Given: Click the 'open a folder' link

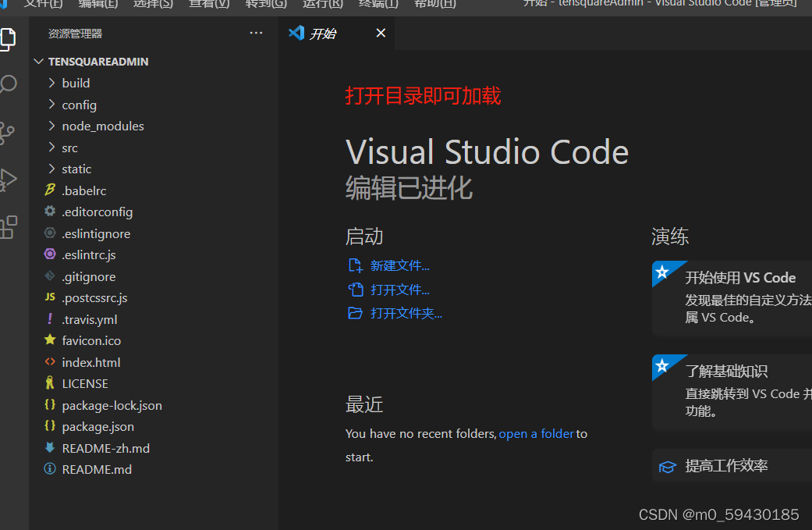Looking at the screenshot, I should 536,434.
